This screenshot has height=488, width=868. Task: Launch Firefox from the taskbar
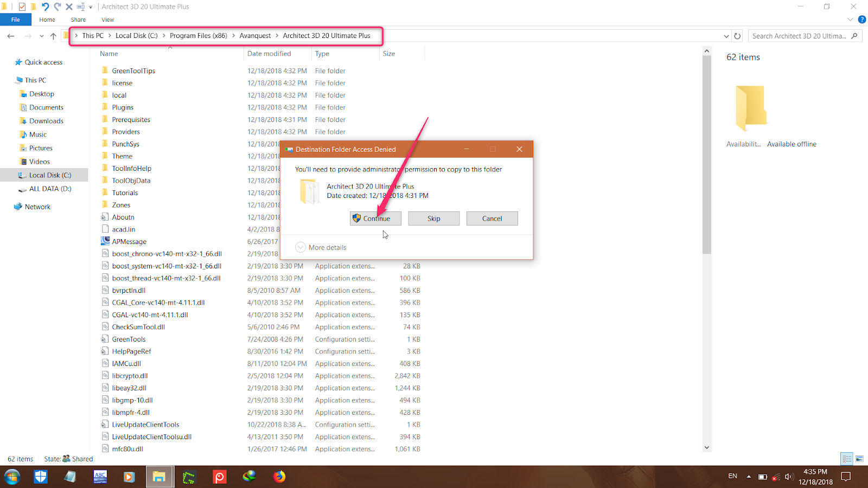pyautogui.click(x=279, y=477)
